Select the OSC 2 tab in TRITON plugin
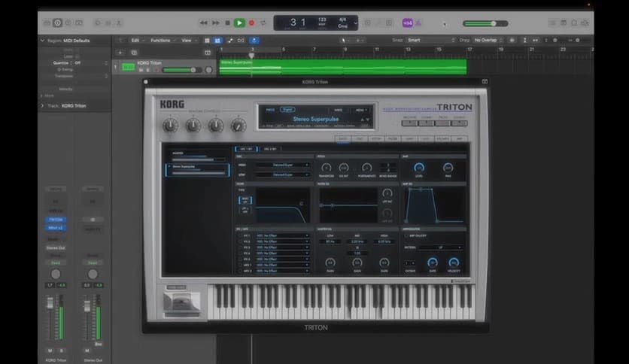The width and height of the screenshot is (629, 364). (270, 149)
